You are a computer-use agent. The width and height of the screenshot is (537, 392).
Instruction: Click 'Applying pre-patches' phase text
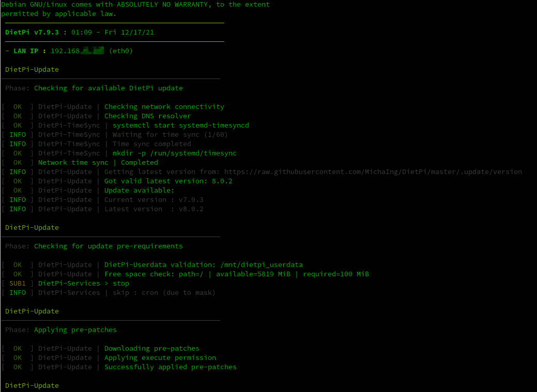pyautogui.click(x=75, y=330)
